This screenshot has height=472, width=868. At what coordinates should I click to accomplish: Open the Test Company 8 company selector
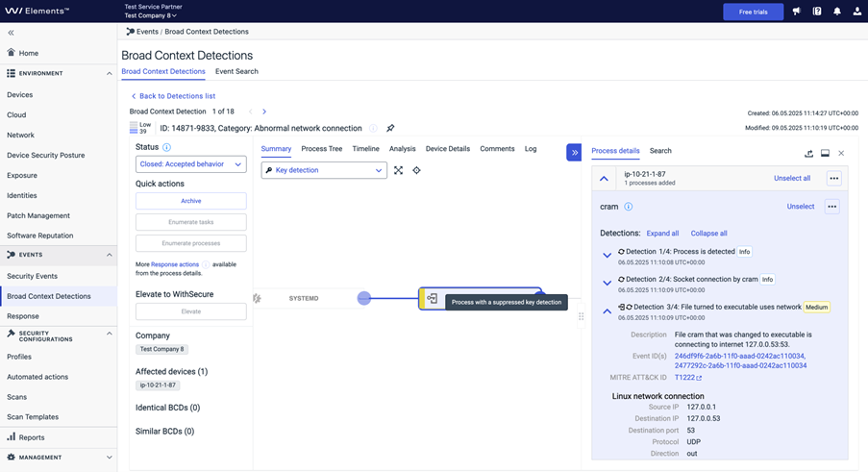151,15
